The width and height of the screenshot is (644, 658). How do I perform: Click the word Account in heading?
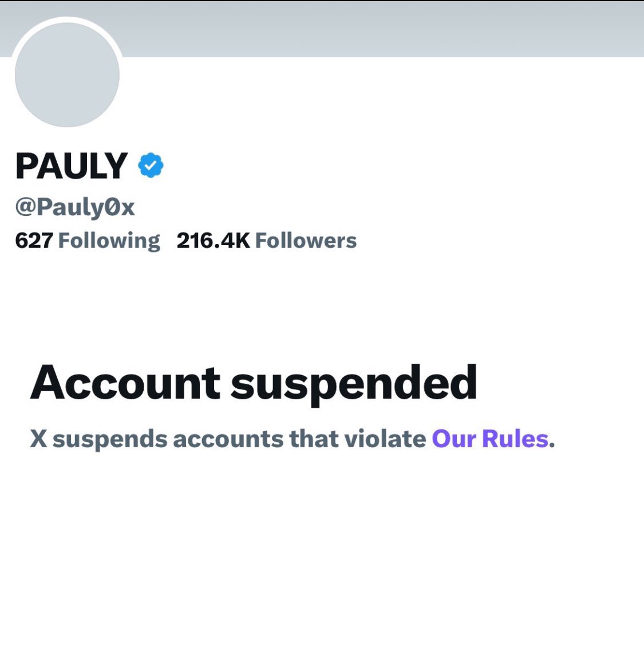coord(125,383)
